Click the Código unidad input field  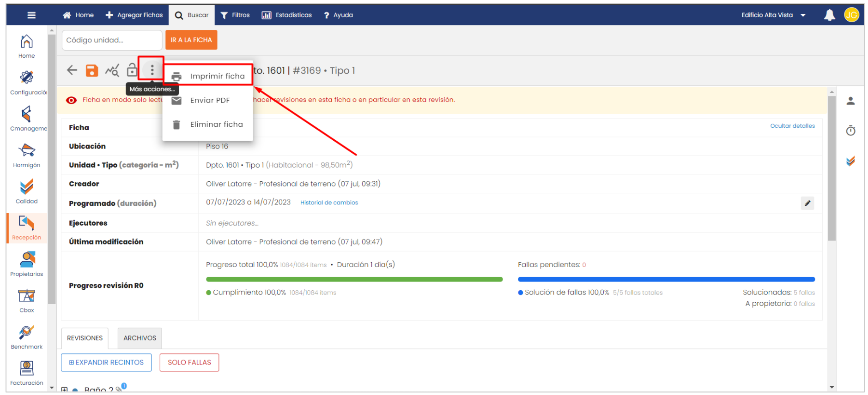point(112,40)
